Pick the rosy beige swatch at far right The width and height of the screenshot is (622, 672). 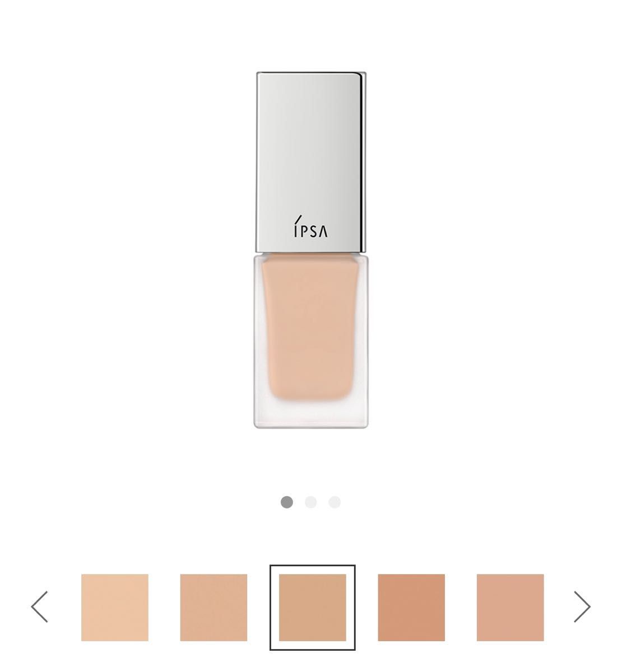pyautogui.click(x=510, y=608)
